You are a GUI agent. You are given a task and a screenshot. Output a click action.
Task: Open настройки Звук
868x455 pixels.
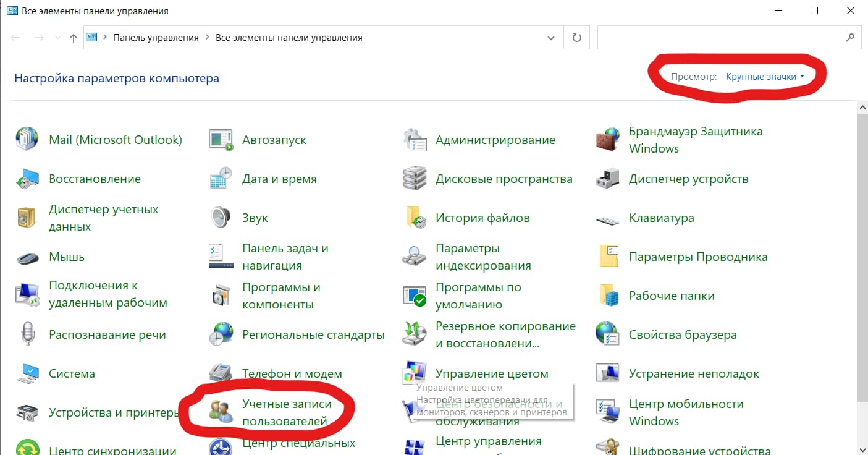(x=255, y=217)
